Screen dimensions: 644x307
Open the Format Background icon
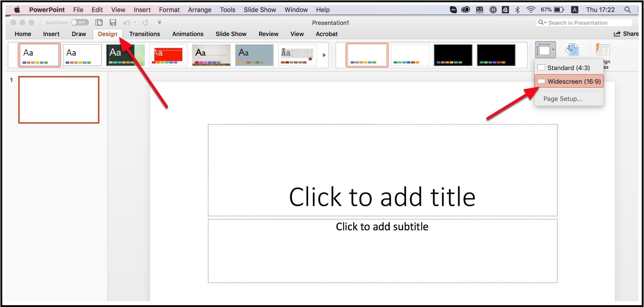coord(572,50)
